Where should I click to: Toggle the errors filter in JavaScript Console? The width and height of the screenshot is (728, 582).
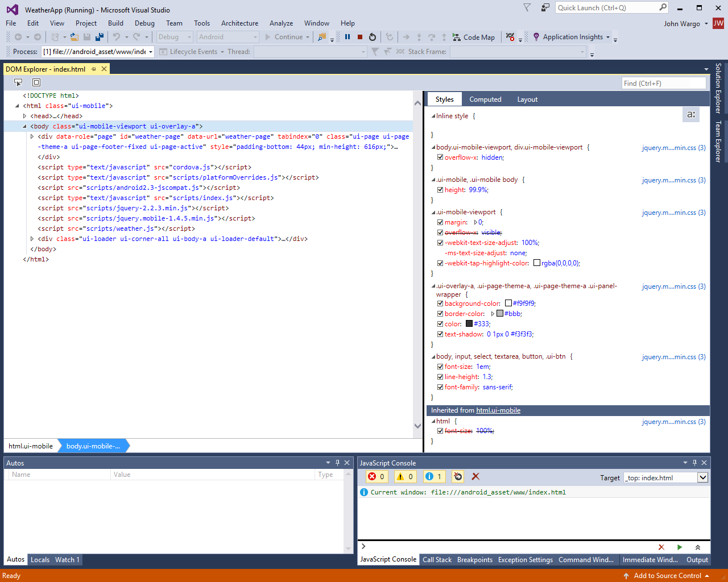tap(376, 476)
